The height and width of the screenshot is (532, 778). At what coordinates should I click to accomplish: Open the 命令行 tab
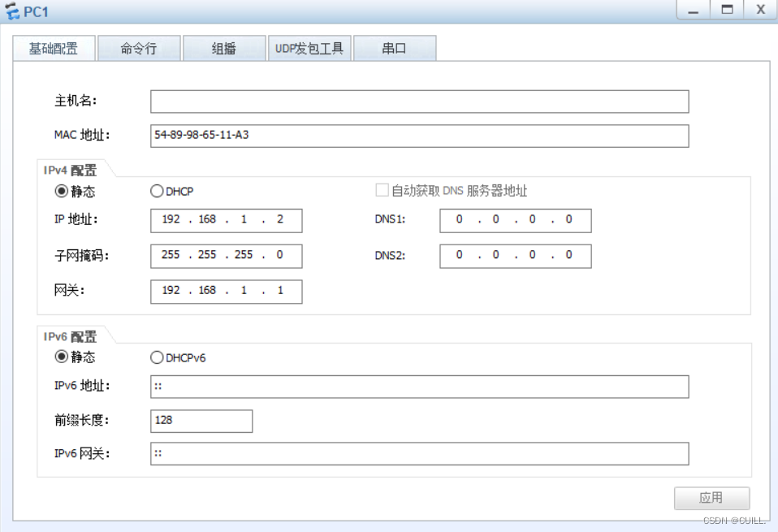click(139, 48)
